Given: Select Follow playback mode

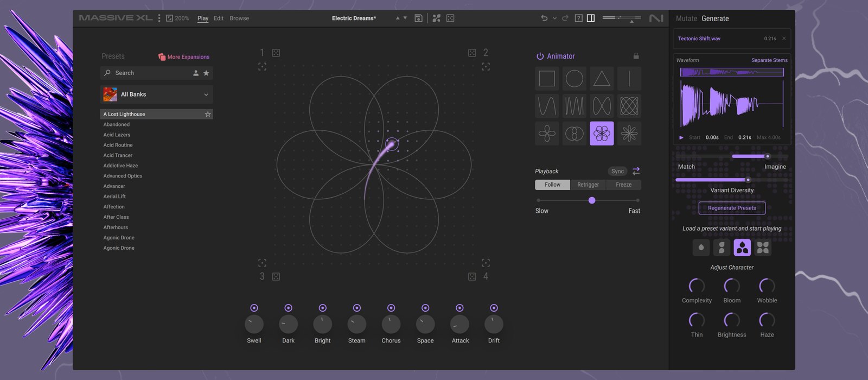Looking at the screenshot, I should pos(553,185).
